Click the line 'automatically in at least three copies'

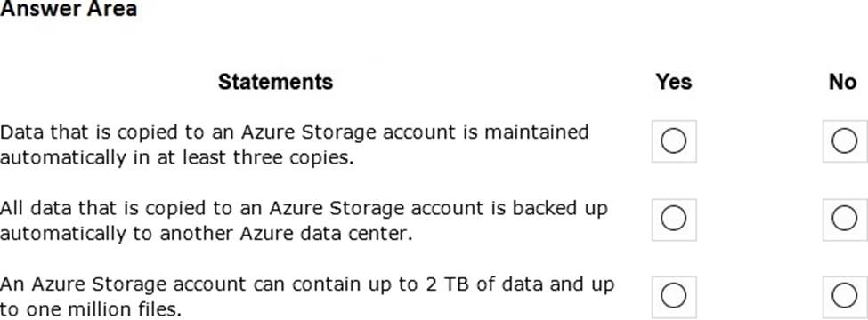176,158
